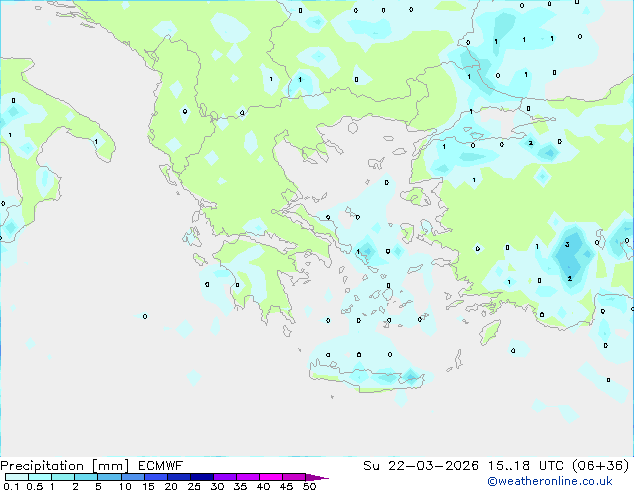Click the '15..18 UTC' time range text
The image size is (634, 490).
coord(525,465)
